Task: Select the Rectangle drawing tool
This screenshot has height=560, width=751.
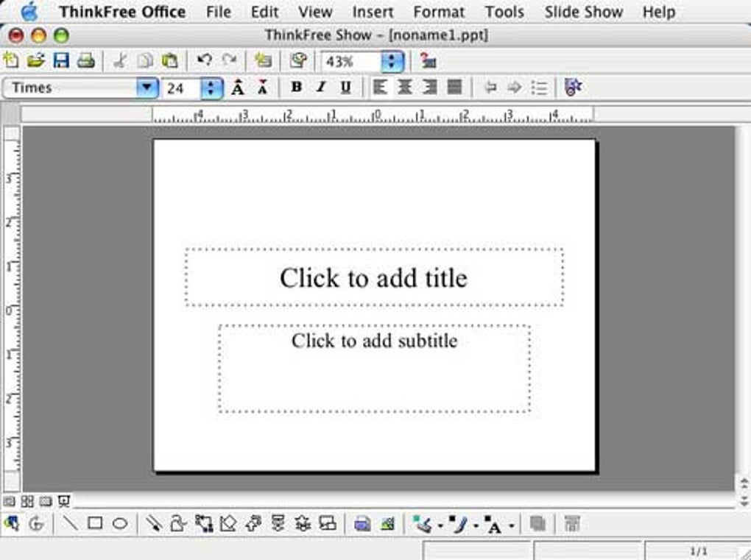Action: 95,523
